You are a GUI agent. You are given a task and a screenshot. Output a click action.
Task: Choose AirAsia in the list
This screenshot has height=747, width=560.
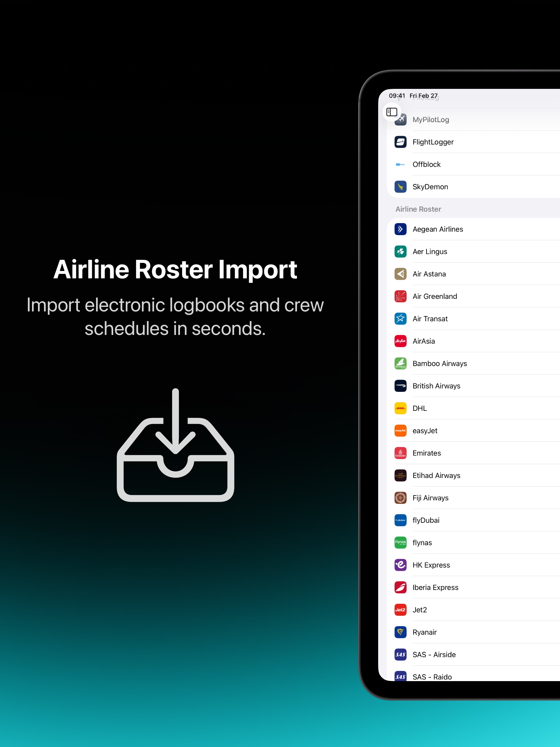click(x=474, y=341)
